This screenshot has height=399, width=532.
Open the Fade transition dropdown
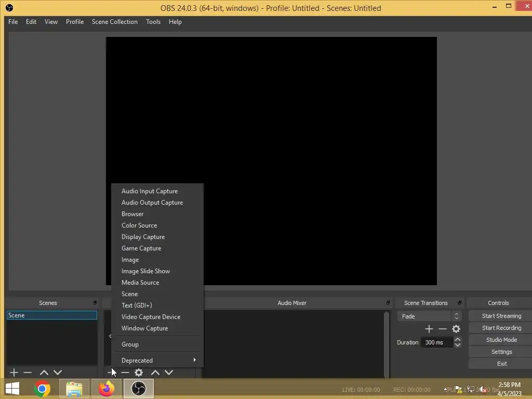(x=429, y=316)
